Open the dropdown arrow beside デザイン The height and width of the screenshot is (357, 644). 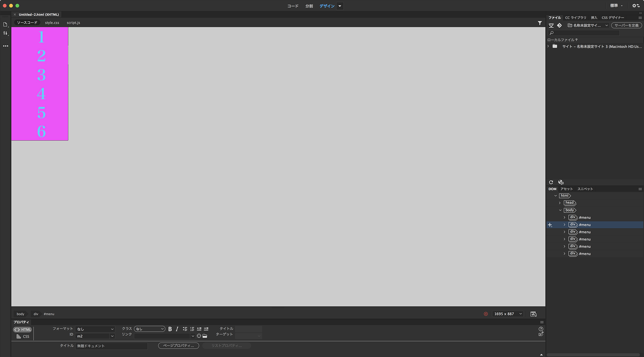[x=340, y=6]
